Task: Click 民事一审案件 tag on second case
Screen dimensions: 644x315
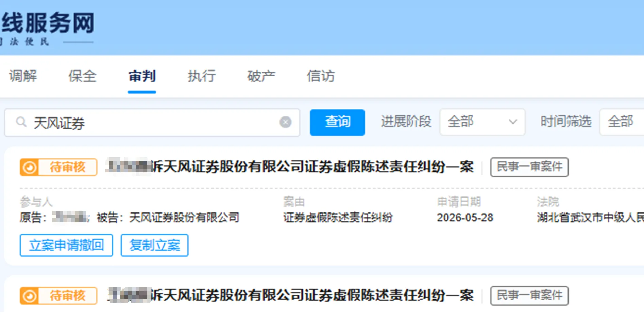Action: [529, 296]
